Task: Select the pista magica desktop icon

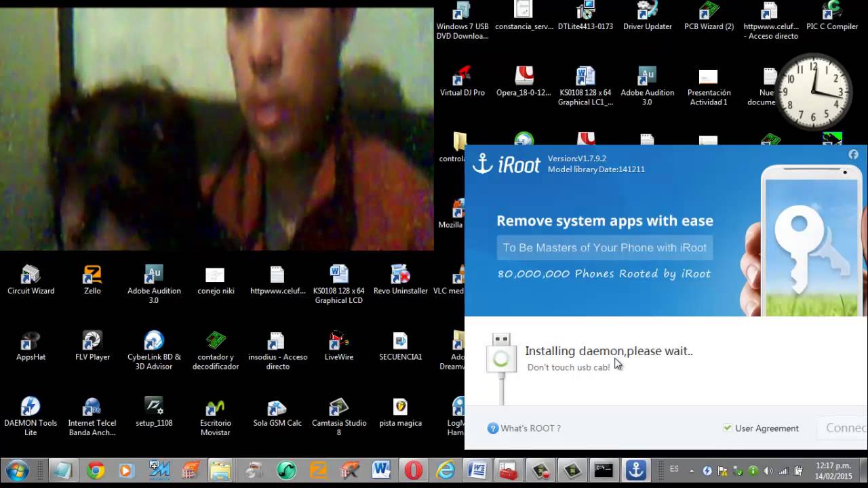Action: pos(400,411)
